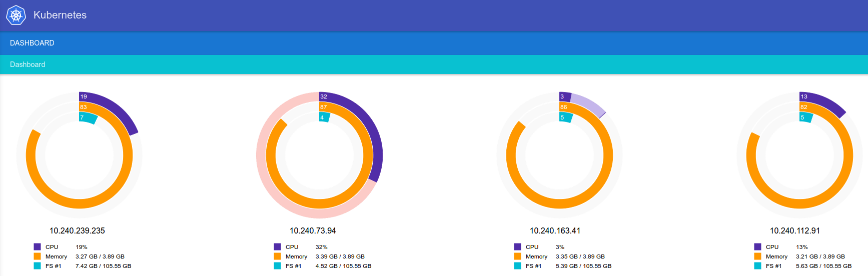The image size is (868, 276).
Task: Click the Kubernetes helm logo icon
Action: [x=16, y=15]
